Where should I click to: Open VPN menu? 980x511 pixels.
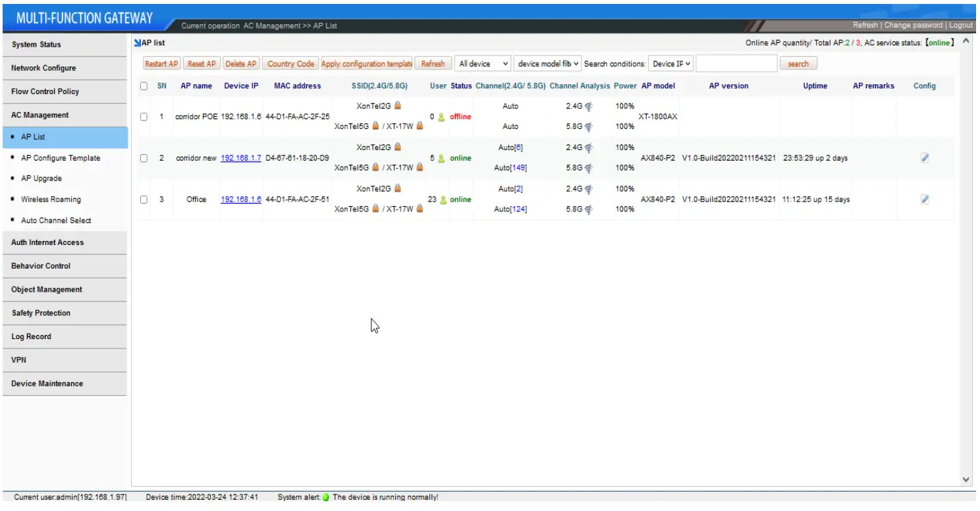point(64,360)
